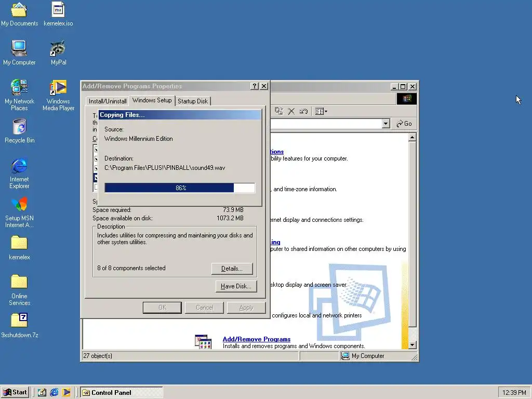Click the Control Panel vertical scrollbar track
532x399 pixels.
(412, 334)
